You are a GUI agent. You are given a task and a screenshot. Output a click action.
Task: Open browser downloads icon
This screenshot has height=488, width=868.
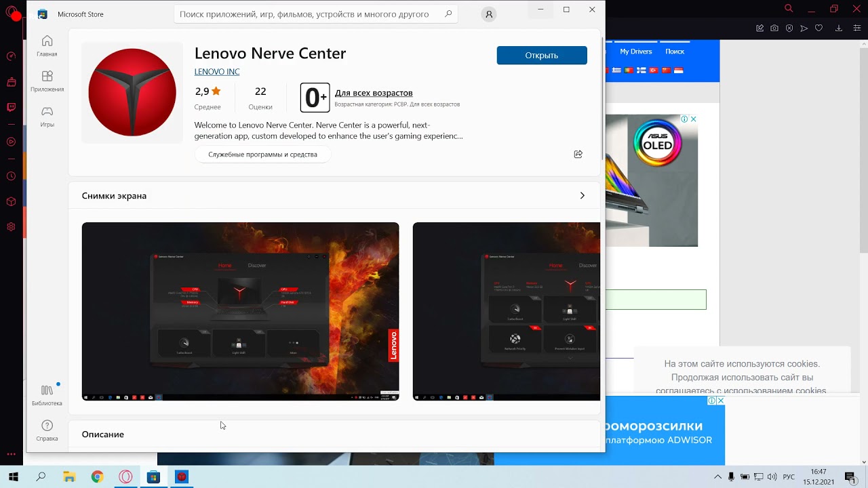pyautogui.click(x=839, y=28)
